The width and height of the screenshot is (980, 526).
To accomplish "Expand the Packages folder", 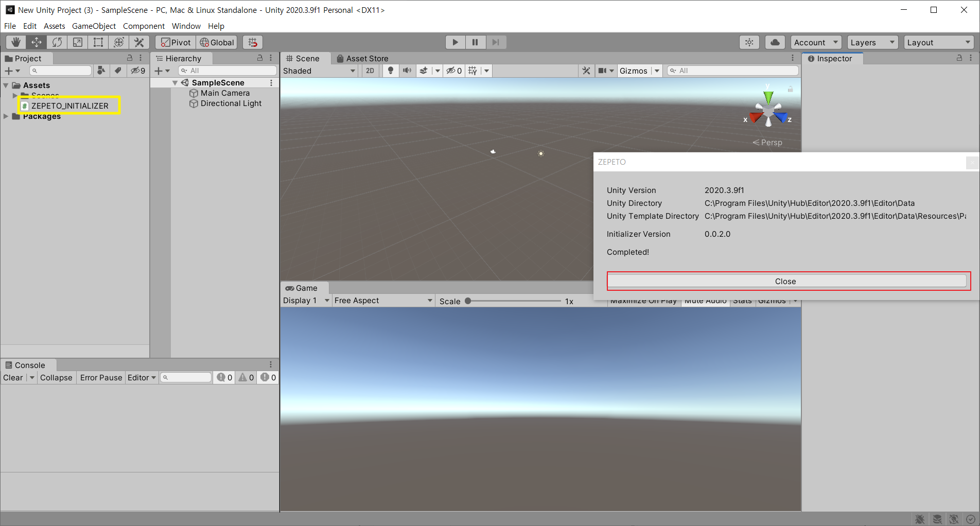I will pos(6,116).
